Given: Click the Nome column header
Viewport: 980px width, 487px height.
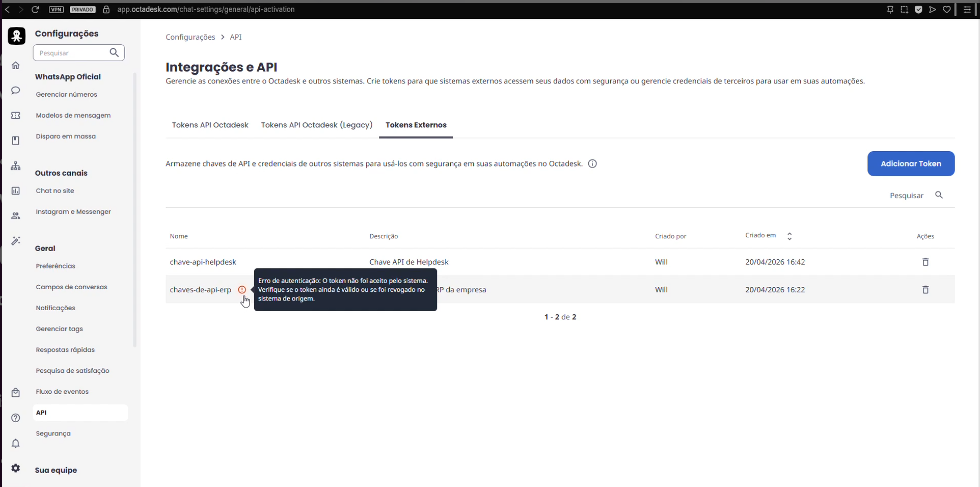Looking at the screenshot, I should coord(179,236).
